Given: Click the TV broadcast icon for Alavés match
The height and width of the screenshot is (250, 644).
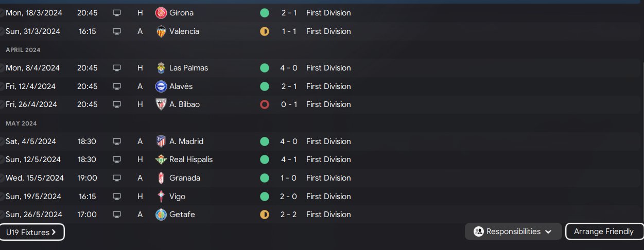Looking at the screenshot, I should tap(117, 86).
